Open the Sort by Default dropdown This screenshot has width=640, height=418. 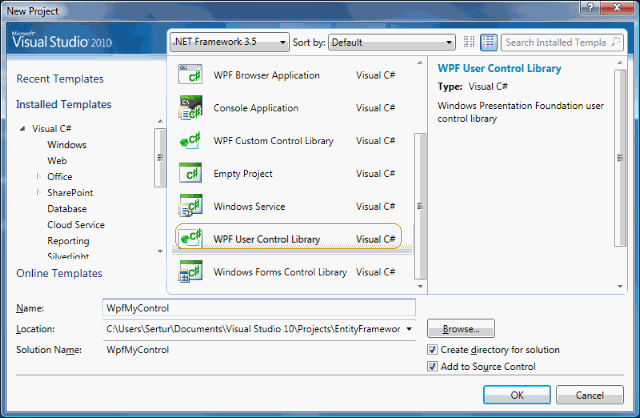click(392, 42)
